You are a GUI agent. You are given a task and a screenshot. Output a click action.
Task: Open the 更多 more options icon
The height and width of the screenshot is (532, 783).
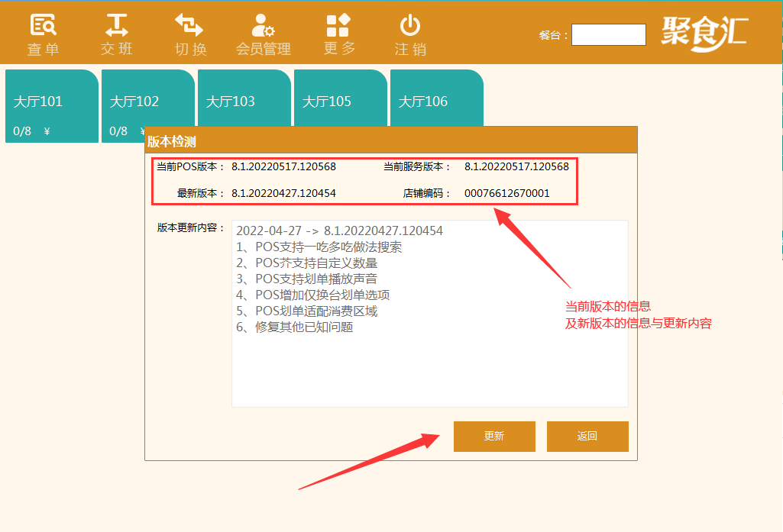pos(338,34)
